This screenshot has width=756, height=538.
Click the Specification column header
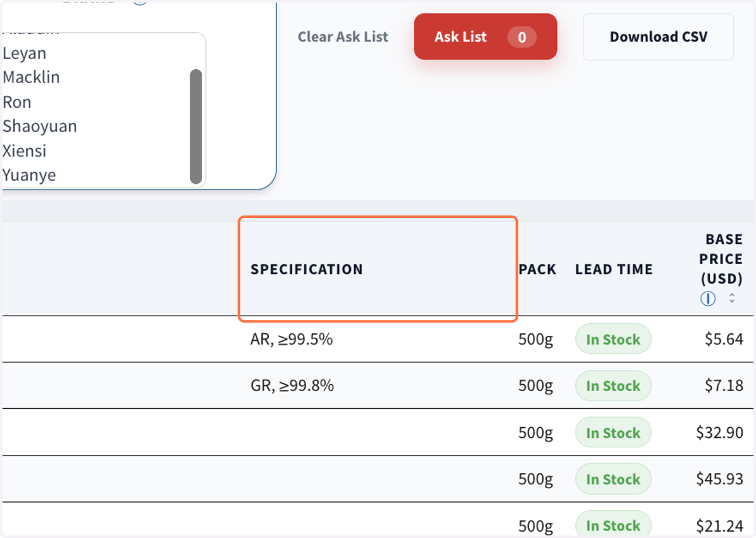coord(307,270)
